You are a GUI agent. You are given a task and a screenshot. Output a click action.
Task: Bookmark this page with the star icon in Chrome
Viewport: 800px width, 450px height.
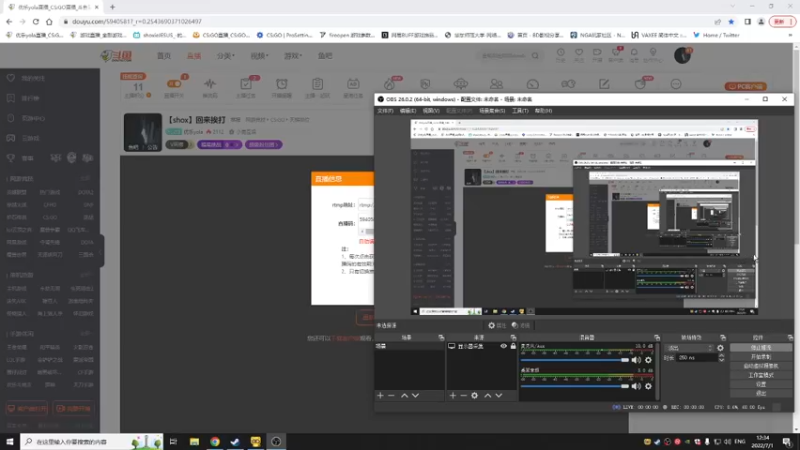point(731,21)
